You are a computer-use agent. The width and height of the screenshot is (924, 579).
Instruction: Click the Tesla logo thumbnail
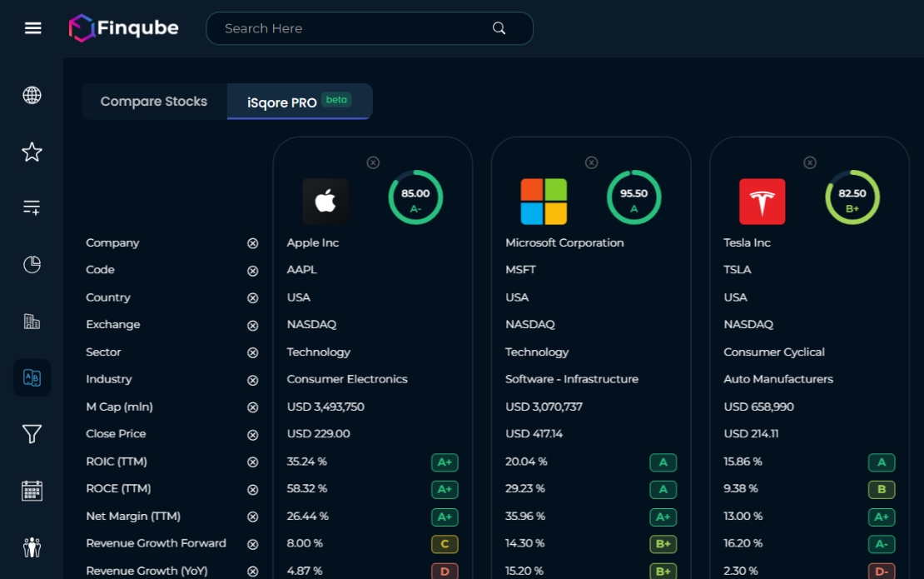(x=763, y=202)
